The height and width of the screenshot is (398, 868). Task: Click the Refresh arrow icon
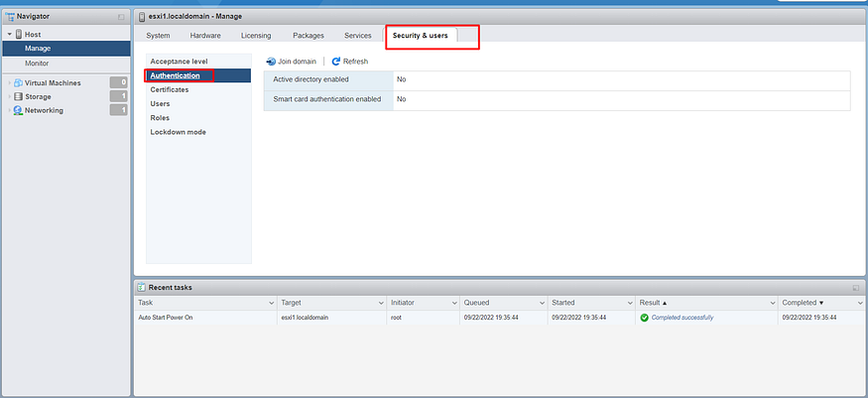click(335, 62)
